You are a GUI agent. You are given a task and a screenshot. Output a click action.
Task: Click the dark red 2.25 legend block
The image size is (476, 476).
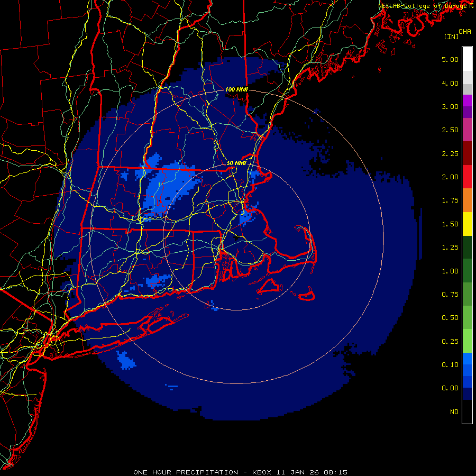467,153
